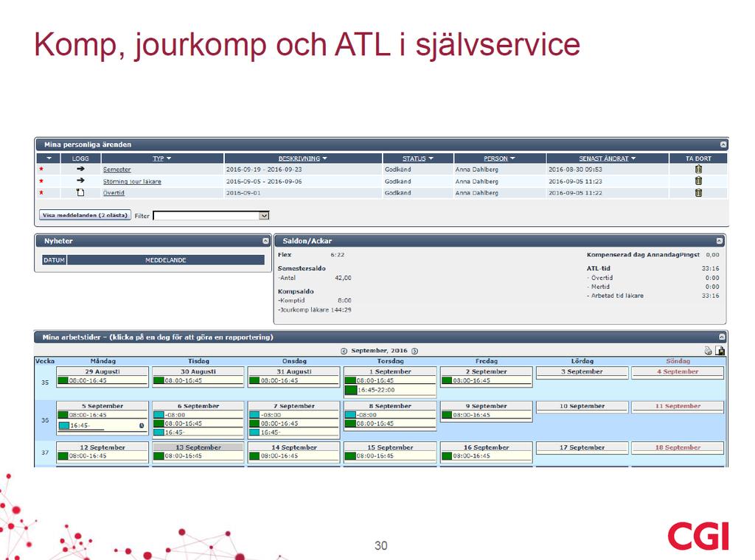Click the 16 September 08:00-16:45 shift
755x560 pixels.
pyautogui.click(x=486, y=455)
